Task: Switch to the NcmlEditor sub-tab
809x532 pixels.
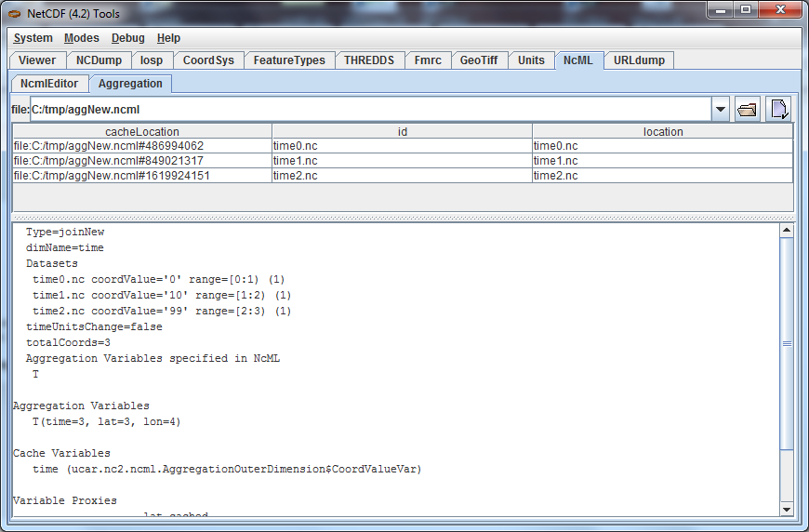Action: 49,84
